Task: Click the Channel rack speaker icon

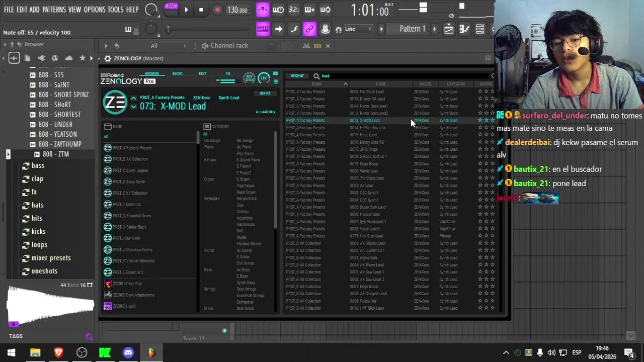Action: tap(205, 46)
